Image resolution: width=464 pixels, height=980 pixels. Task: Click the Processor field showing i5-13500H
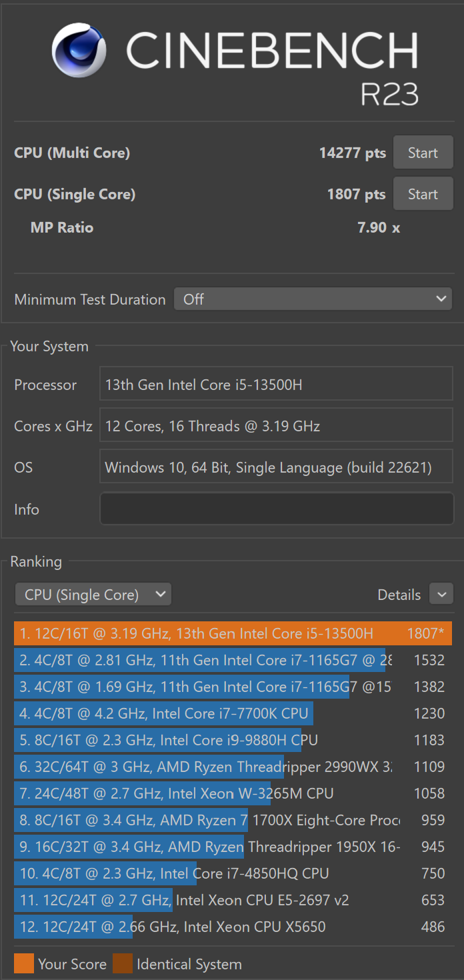277,385
